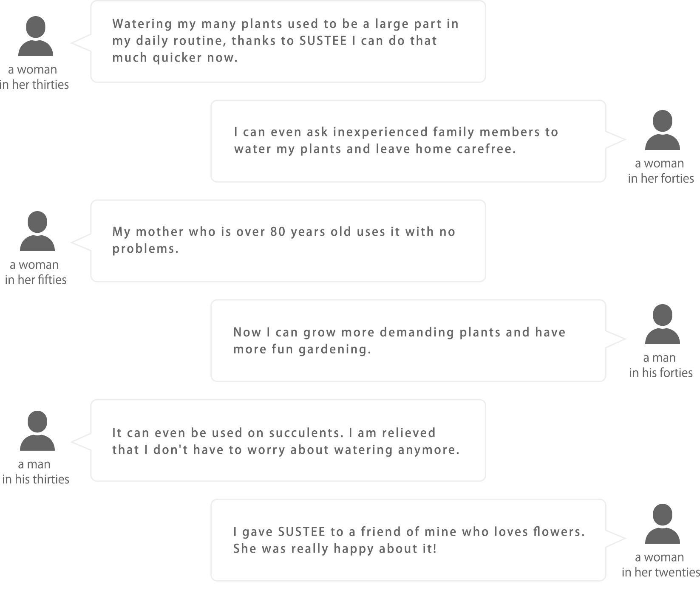Select the 'Watering my many plants' testimonial bubble
The height and width of the screenshot is (590, 700).
(288, 41)
